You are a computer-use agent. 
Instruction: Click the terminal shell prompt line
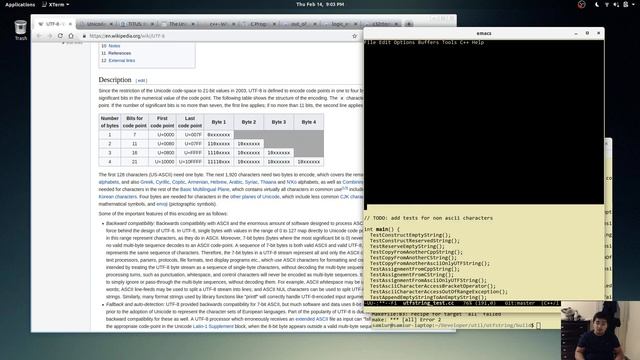[456, 325]
